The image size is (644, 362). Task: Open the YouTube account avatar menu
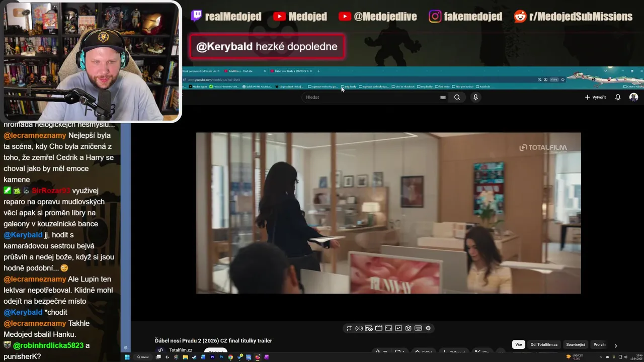634,97
